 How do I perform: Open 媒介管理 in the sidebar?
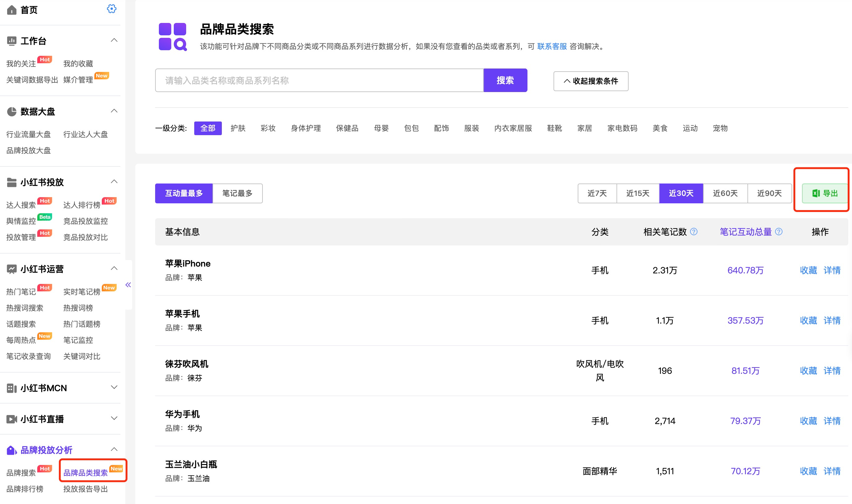pos(78,80)
